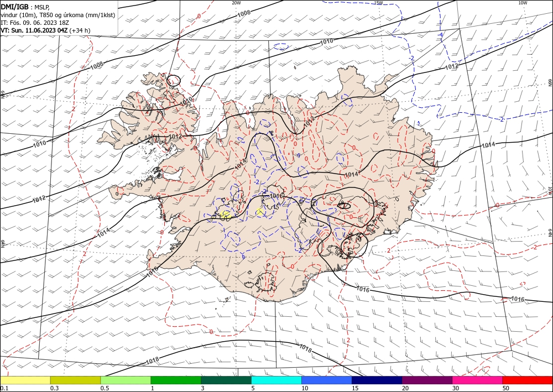Click legend value '20' under the purple swatch
This screenshot has width=553, height=392.
coord(405,388)
